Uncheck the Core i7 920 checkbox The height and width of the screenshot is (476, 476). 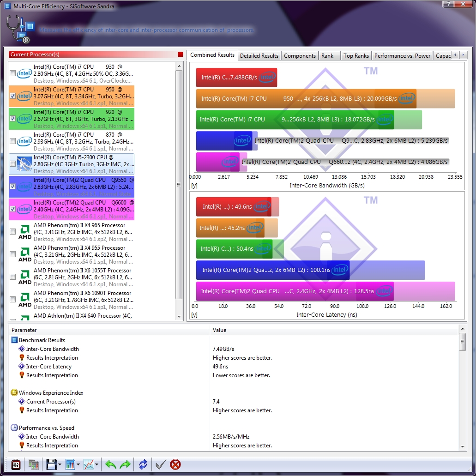[13, 119]
